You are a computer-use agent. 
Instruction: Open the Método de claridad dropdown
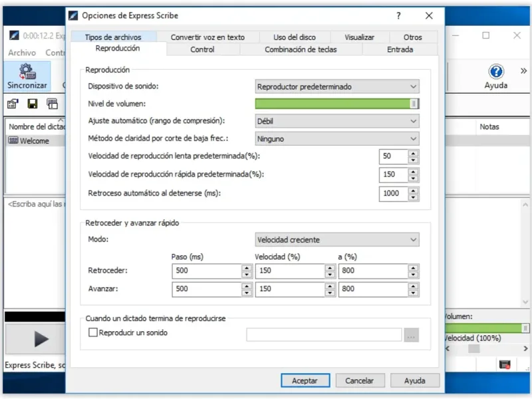coord(337,139)
